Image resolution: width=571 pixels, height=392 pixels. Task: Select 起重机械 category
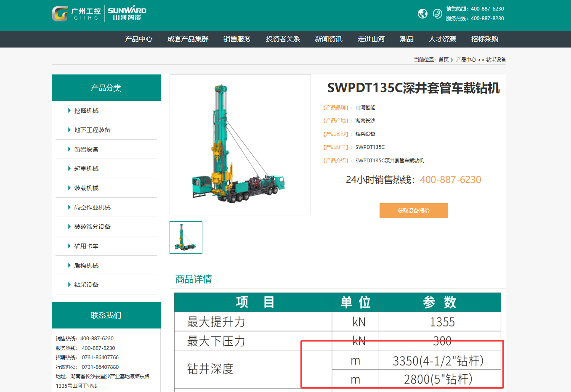point(86,169)
